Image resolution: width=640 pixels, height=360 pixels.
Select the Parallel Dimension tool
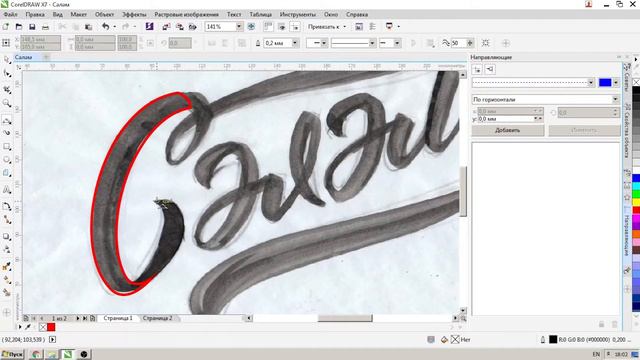click(7, 206)
